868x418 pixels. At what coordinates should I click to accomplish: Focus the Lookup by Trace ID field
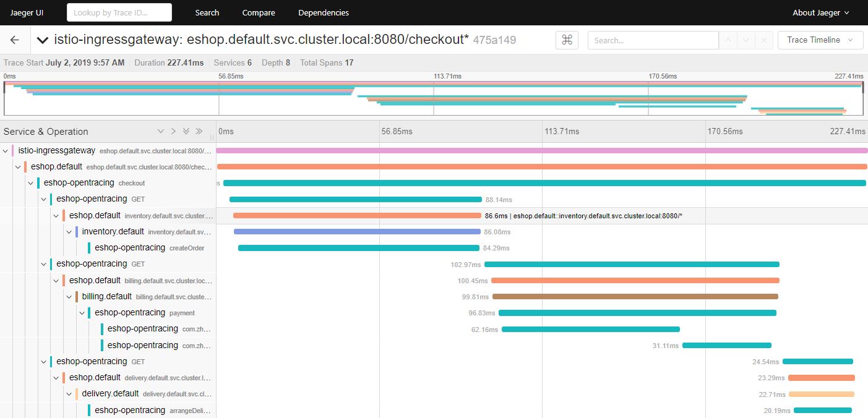pyautogui.click(x=119, y=12)
